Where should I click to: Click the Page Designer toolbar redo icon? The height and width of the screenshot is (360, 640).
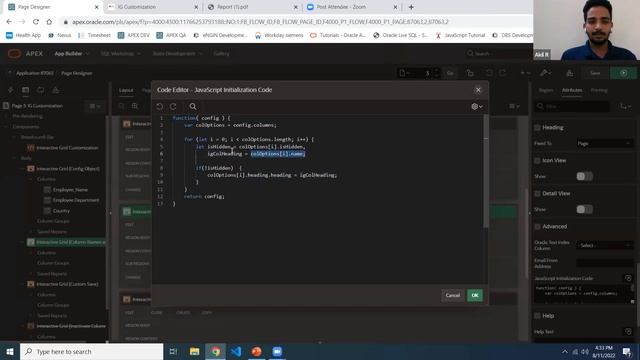502,73
